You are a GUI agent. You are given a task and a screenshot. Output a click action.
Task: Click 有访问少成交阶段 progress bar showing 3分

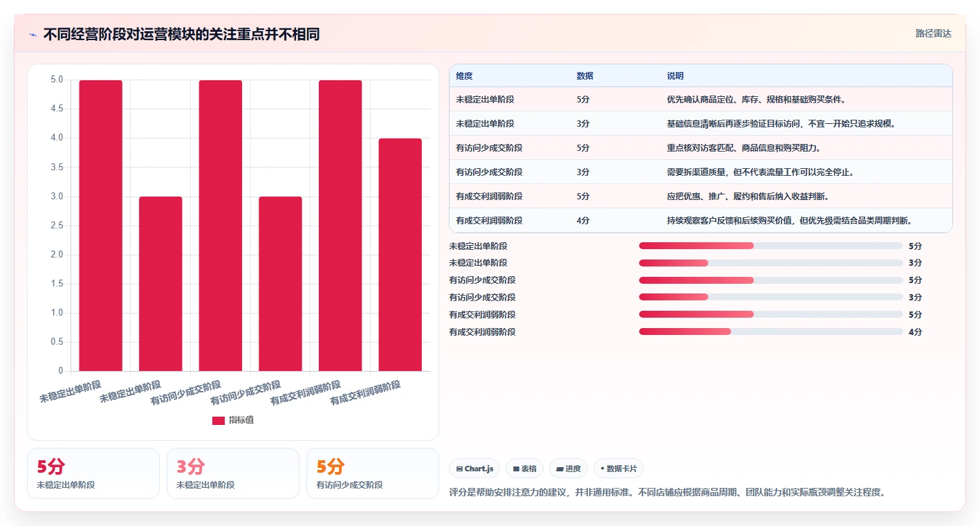point(771,298)
